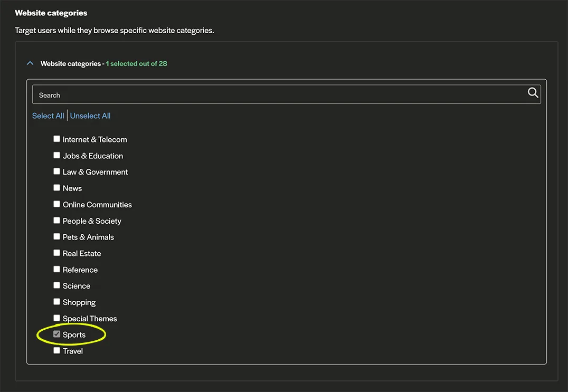The image size is (568, 392).
Task: Click the search magnifier icon
Action: point(533,92)
